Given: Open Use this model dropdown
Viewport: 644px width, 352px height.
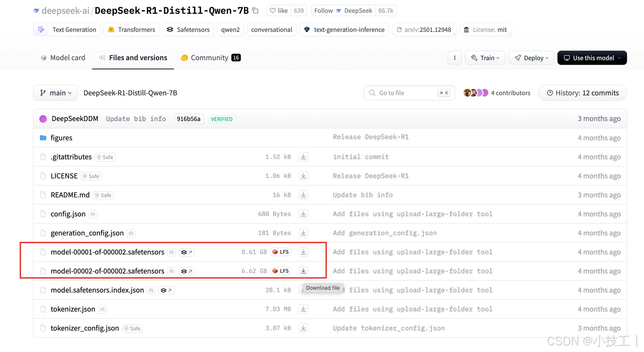Looking at the screenshot, I should (x=592, y=58).
